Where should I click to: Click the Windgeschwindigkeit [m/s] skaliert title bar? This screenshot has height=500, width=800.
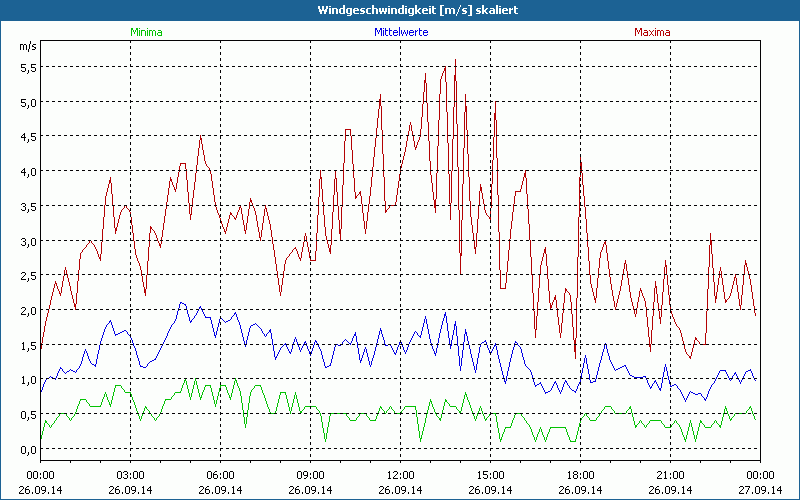[400, 10]
